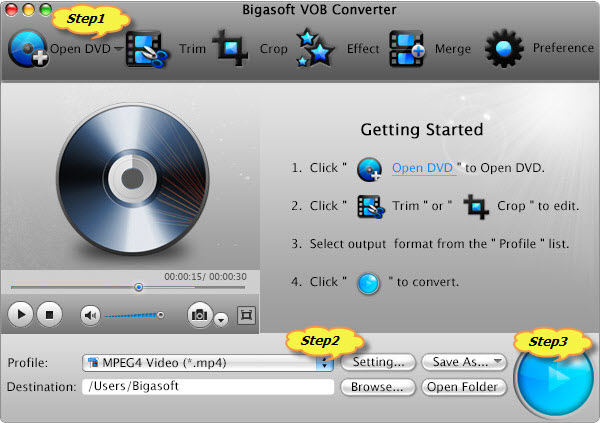Viewport: 600px width, 423px height.
Task: Stop the preview playback
Action: (49, 314)
